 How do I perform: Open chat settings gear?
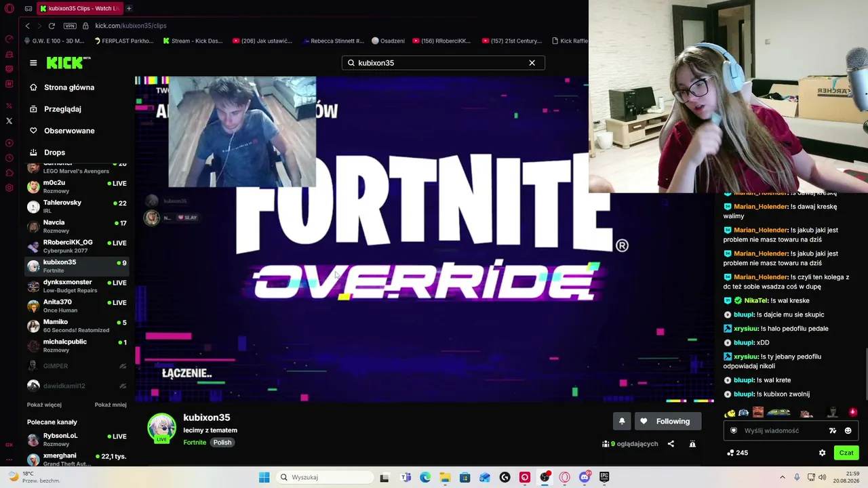coord(823,453)
